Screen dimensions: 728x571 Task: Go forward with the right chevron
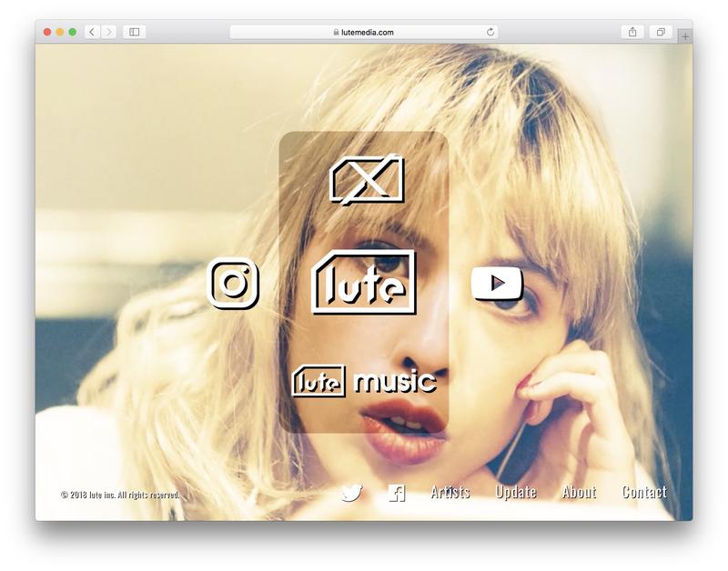point(109,32)
